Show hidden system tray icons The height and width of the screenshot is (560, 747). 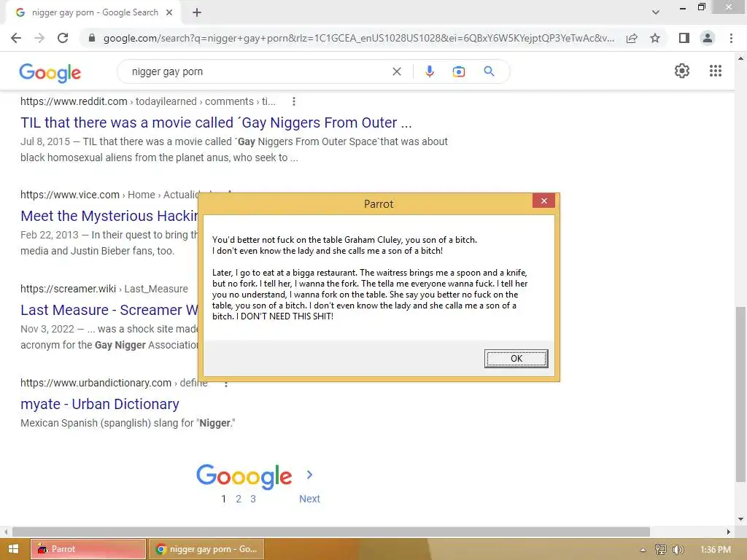(643, 550)
